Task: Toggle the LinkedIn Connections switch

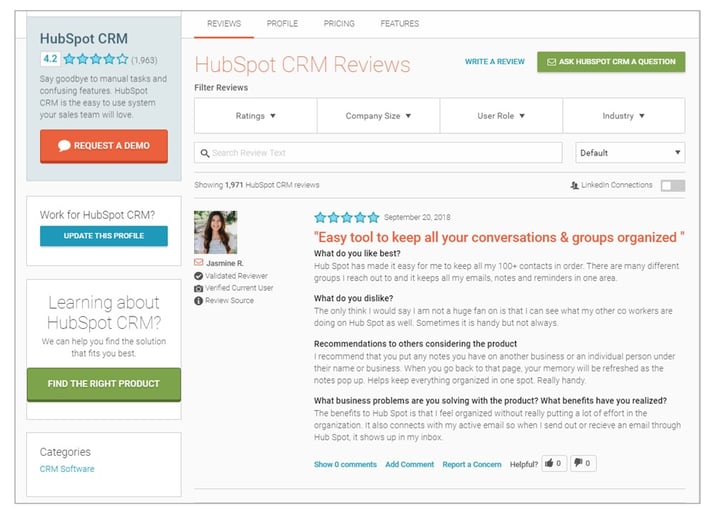Action: [x=672, y=185]
